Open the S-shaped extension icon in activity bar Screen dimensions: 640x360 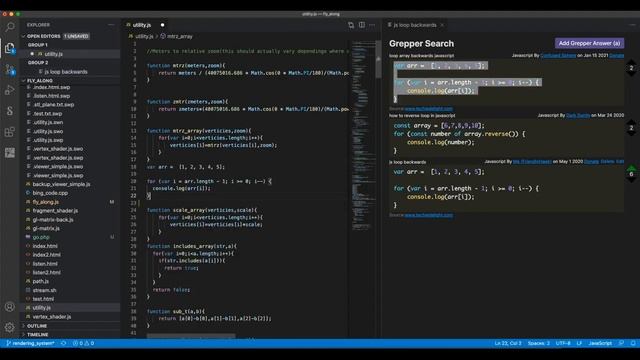(10, 111)
